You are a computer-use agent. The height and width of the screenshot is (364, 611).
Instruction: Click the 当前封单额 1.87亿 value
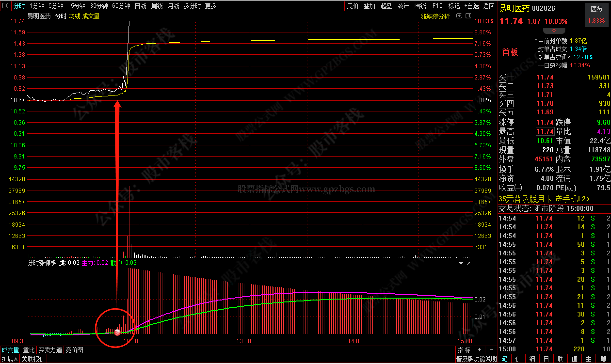tap(578, 41)
